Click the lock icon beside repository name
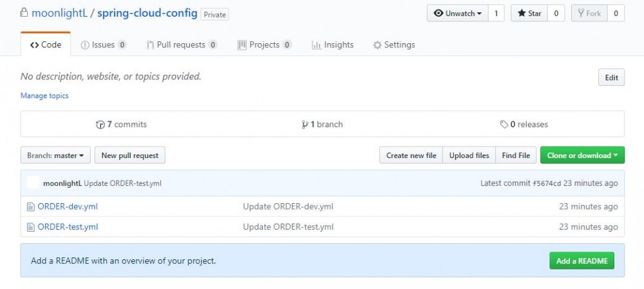 pyautogui.click(x=24, y=13)
